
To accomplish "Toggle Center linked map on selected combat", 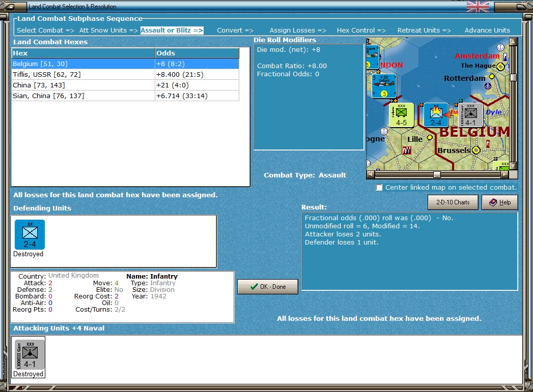I will click(379, 187).
